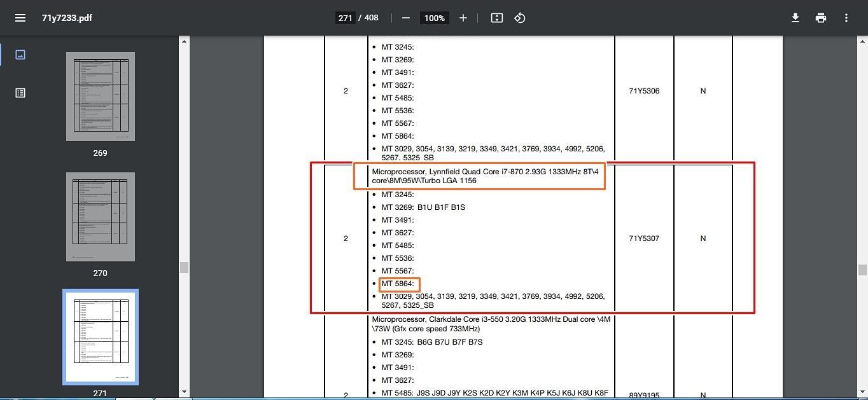Click the sidebar scrollbar thumb
Screen dimensions: 868x400
click(x=184, y=267)
